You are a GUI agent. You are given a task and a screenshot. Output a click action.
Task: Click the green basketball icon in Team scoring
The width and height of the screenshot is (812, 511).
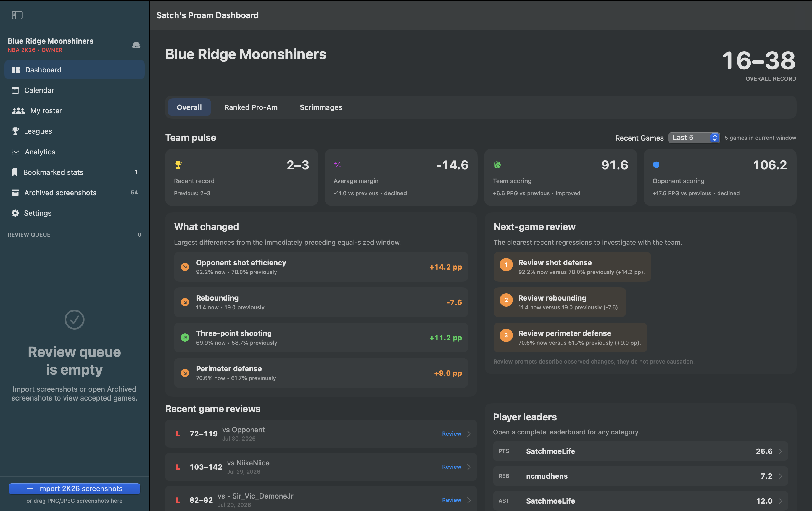click(x=497, y=165)
